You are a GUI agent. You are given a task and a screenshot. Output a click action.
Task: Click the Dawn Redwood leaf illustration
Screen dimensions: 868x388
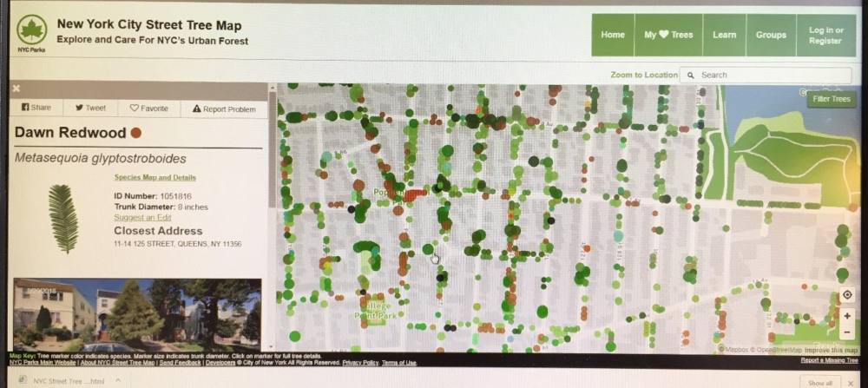(x=63, y=219)
